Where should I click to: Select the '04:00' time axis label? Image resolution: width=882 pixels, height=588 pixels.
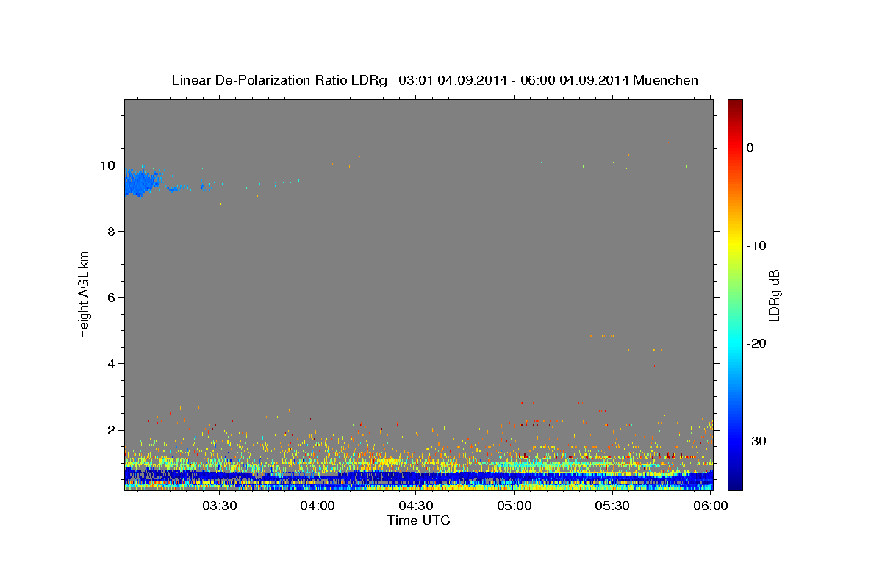tap(318, 506)
